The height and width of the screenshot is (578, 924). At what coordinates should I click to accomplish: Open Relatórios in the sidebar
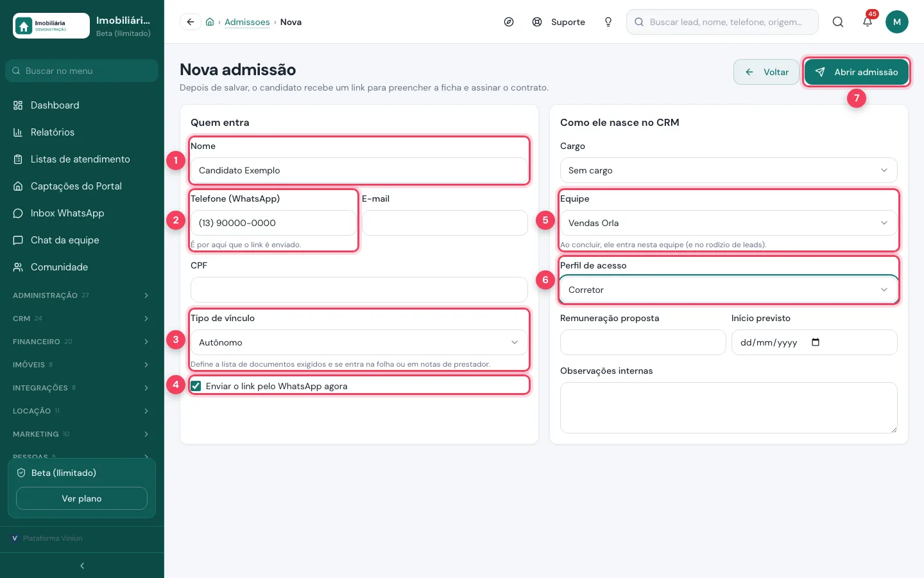[81, 132]
